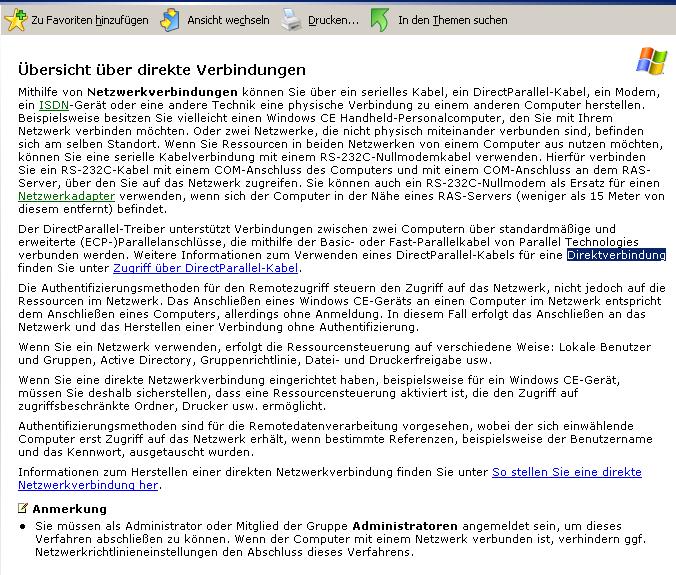The height and width of the screenshot is (575, 676).
Task: Click the phrase zugriffsbeschränkte Ordner
Action: tap(95, 406)
